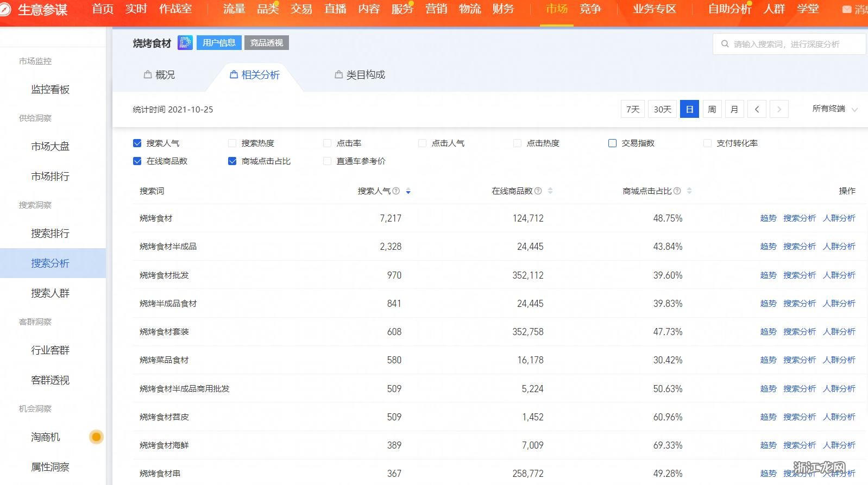Uncheck the 在线商品数 checkbox
Image resolution: width=868 pixels, height=485 pixels.
(137, 161)
